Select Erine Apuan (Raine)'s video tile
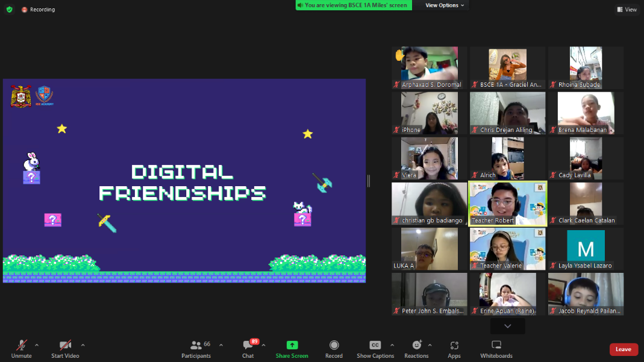This screenshot has width=644, height=362. (x=508, y=295)
